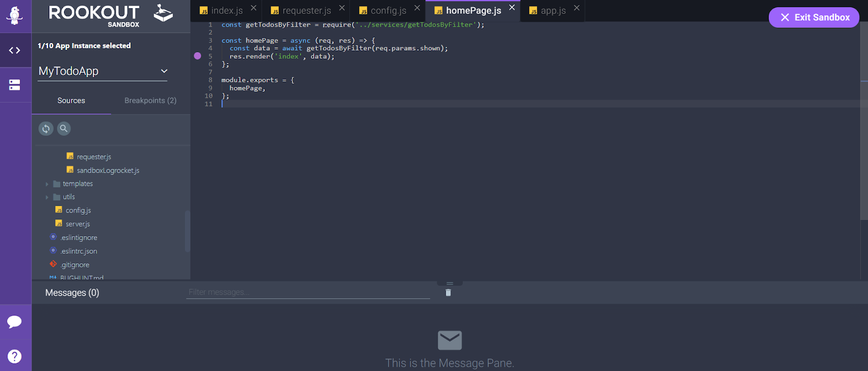The image size is (868, 371).
Task: Click the 'res.render' code on line 5
Action: (x=250, y=56)
